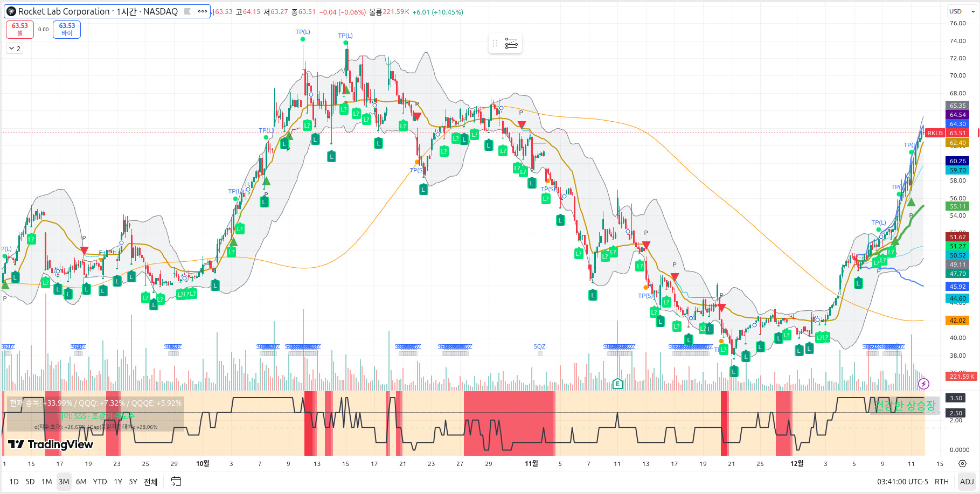The height and width of the screenshot is (494, 980).
Task: Click the RKLB price label on the axis
Action: tap(935, 133)
